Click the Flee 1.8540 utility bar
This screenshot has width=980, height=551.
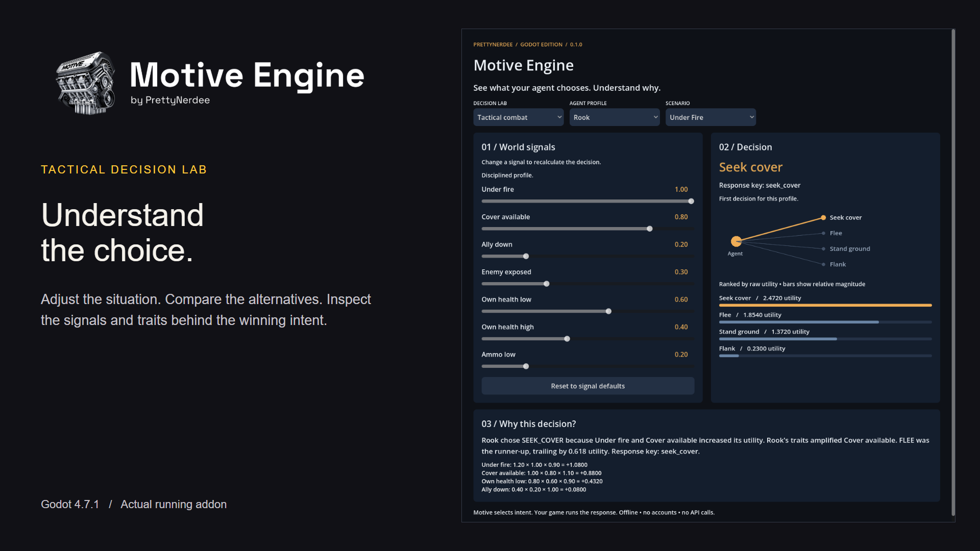pos(825,322)
